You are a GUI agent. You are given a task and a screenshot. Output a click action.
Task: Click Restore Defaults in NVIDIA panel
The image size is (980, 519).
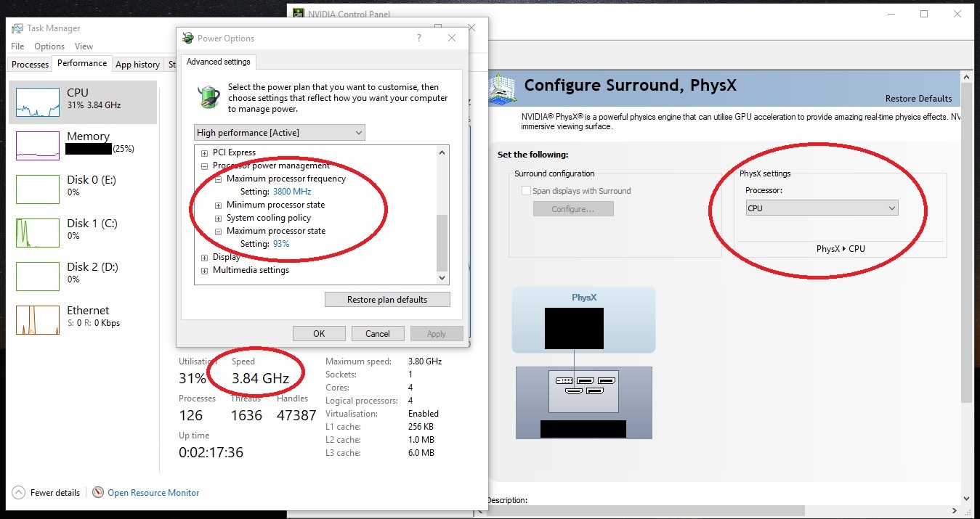tap(918, 99)
